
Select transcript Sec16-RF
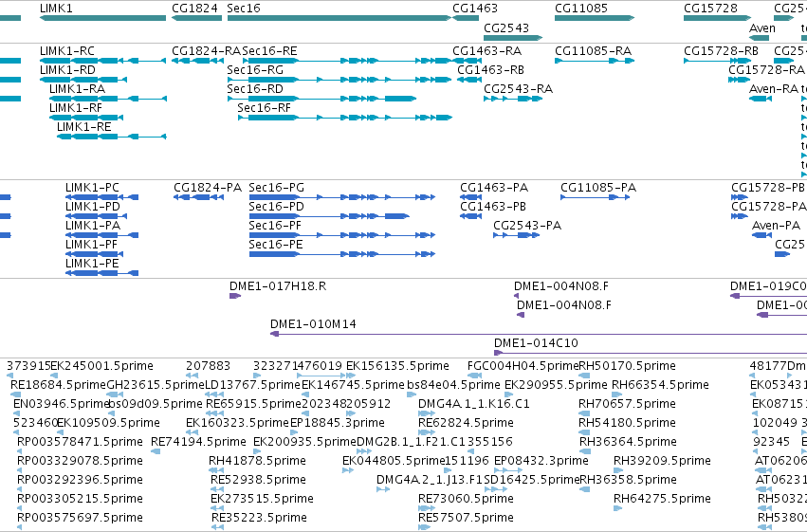coord(264,108)
